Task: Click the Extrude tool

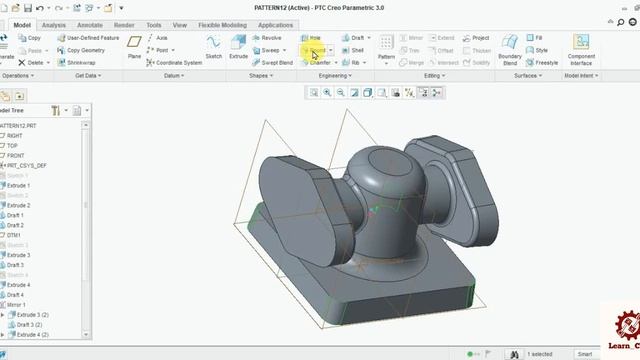Action: coord(238,47)
